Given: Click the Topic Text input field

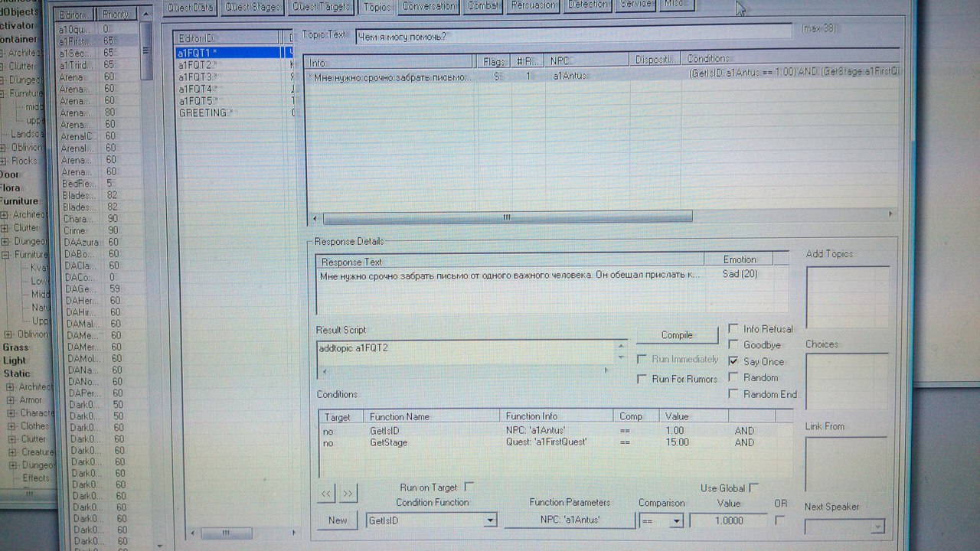Looking at the screenshot, I should pyautogui.click(x=573, y=36).
